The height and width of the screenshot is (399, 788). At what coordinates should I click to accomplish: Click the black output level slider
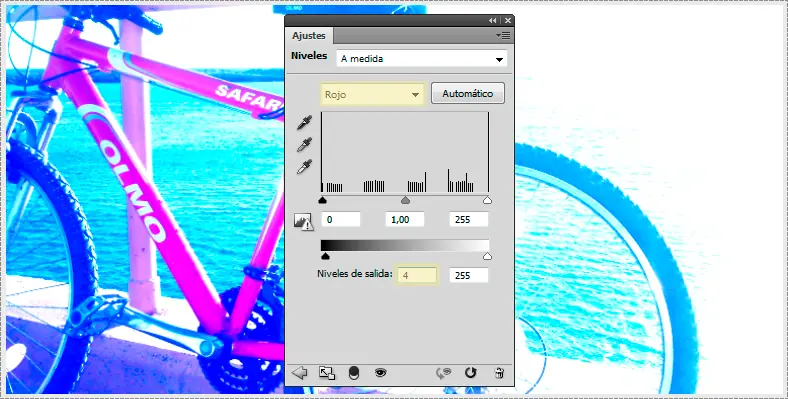[325, 256]
